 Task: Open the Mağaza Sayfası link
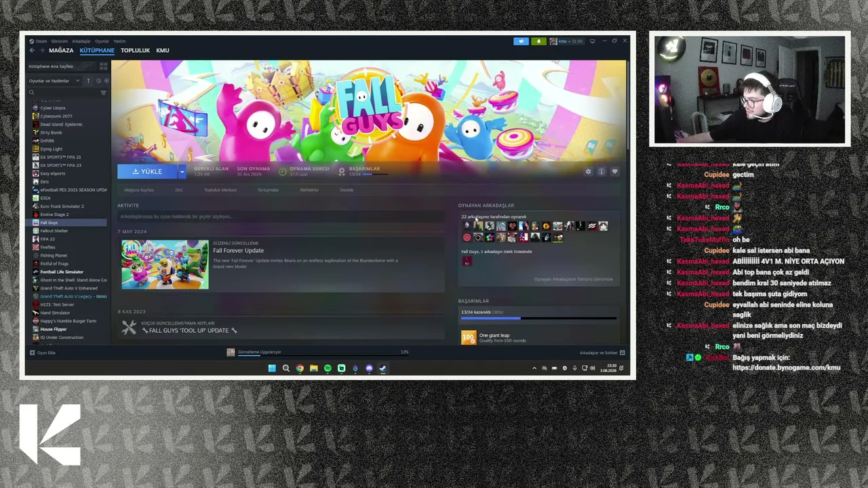pos(138,190)
